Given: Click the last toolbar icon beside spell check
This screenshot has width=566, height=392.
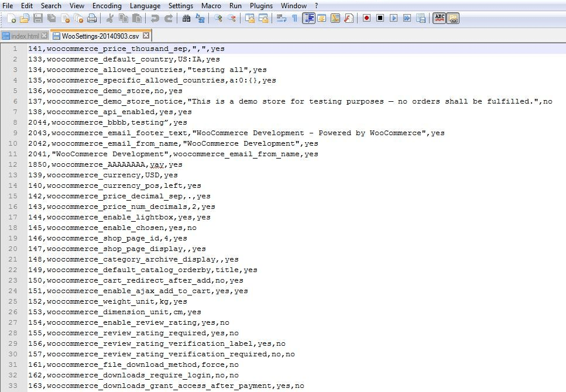Looking at the screenshot, I should [x=453, y=18].
